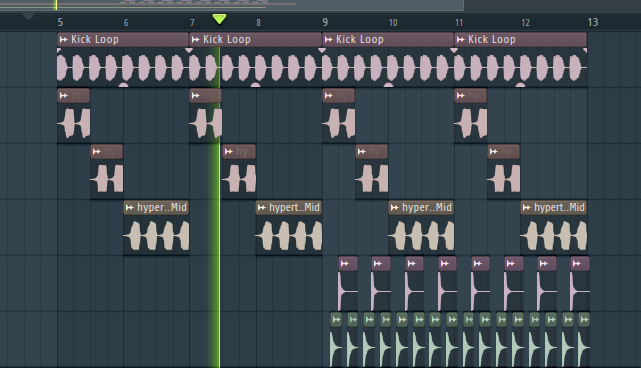Jump to bar 12 in the timeline ruler
The image size is (641, 368).
pyautogui.click(x=526, y=23)
